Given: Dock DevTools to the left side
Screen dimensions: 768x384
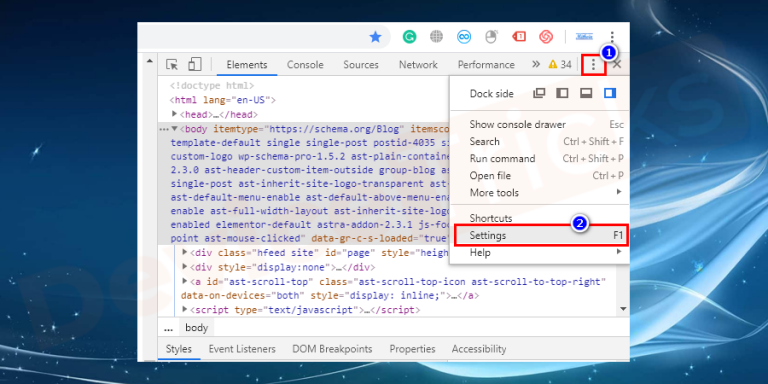Looking at the screenshot, I should [562, 93].
